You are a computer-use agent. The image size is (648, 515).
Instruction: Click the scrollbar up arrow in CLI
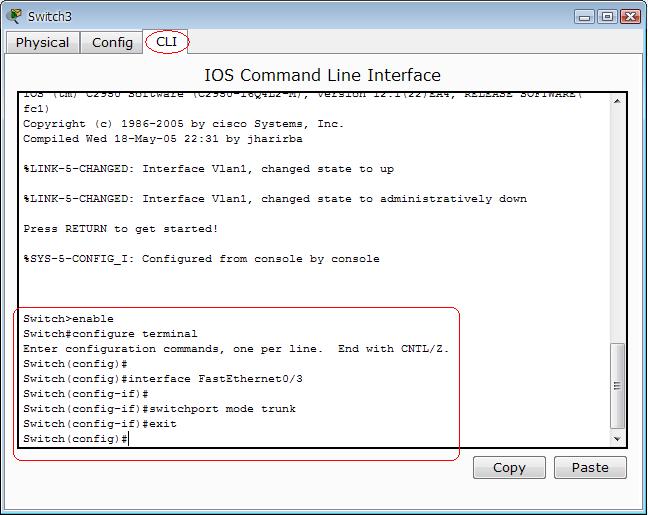pyautogui.click(x=617, y=101)
